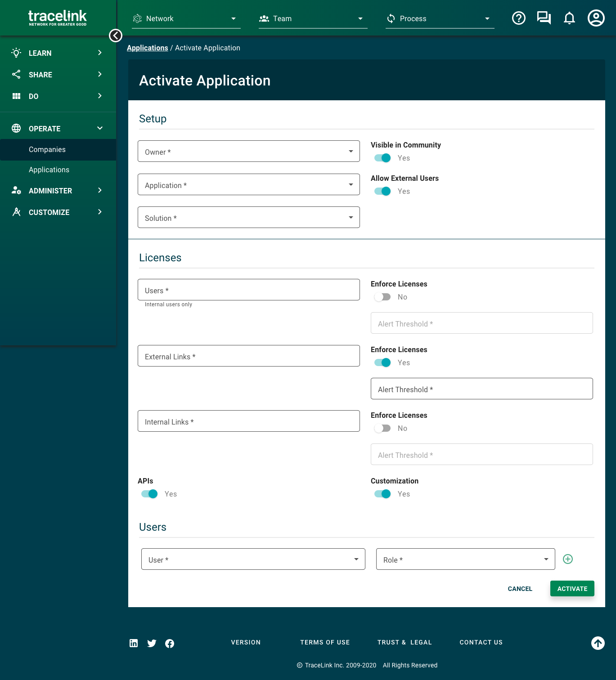616x680 pixels.
Task: Open the Twitter footer icon
Action: click(152, 643)
